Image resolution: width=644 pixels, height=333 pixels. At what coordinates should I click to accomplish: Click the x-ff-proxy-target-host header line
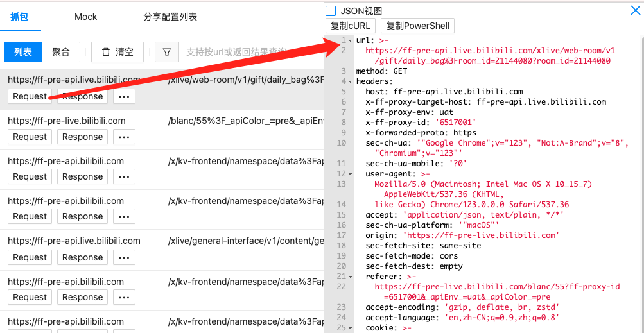click(486, 102)
